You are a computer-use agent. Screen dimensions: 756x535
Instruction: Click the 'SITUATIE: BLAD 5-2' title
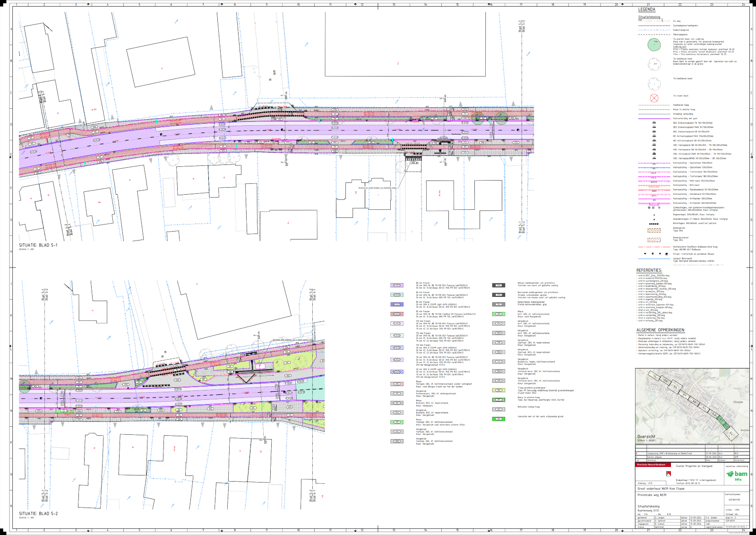tap(38, 513)
